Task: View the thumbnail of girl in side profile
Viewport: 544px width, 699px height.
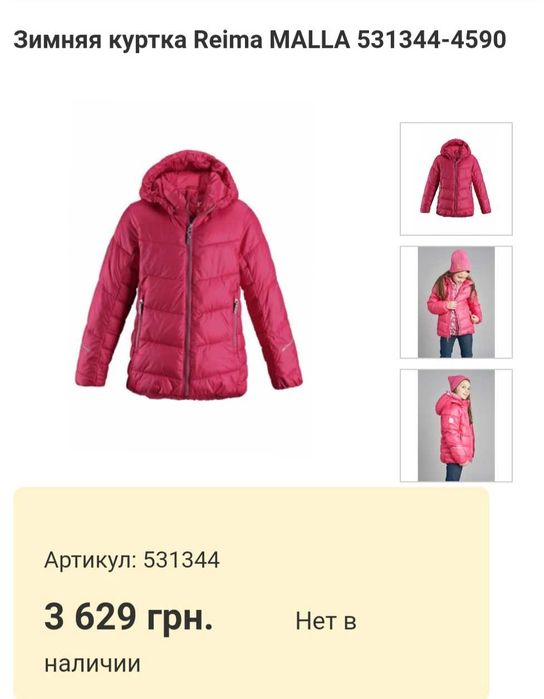Action: click(456, 426)
